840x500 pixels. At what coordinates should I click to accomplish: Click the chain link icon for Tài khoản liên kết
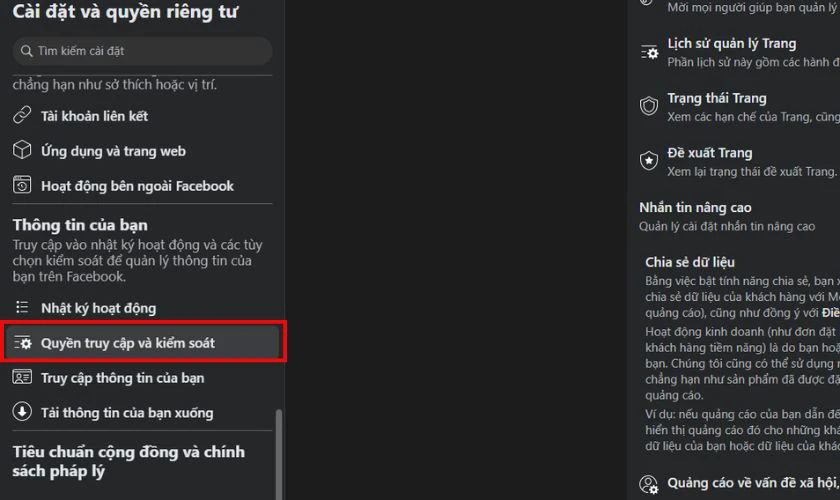pyautogui.click(x=22, y=115)
